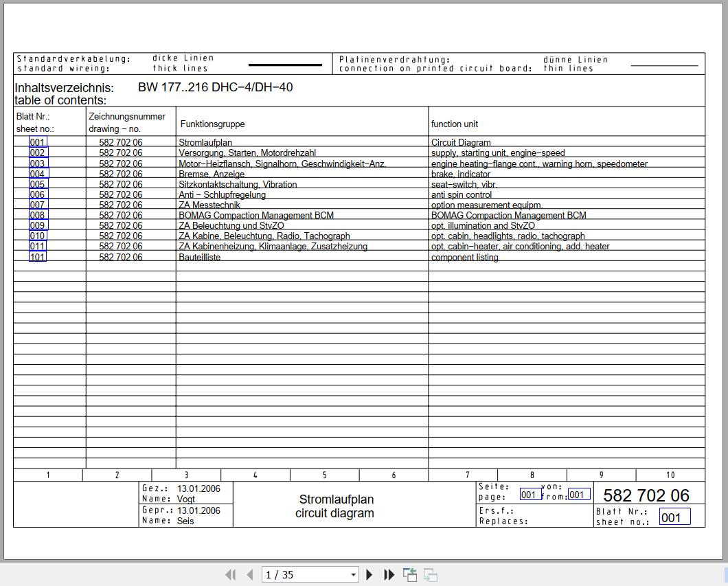Select sheet 007 ZA Messtechnik link
The image size is (728, 586).
pos(37,205)
